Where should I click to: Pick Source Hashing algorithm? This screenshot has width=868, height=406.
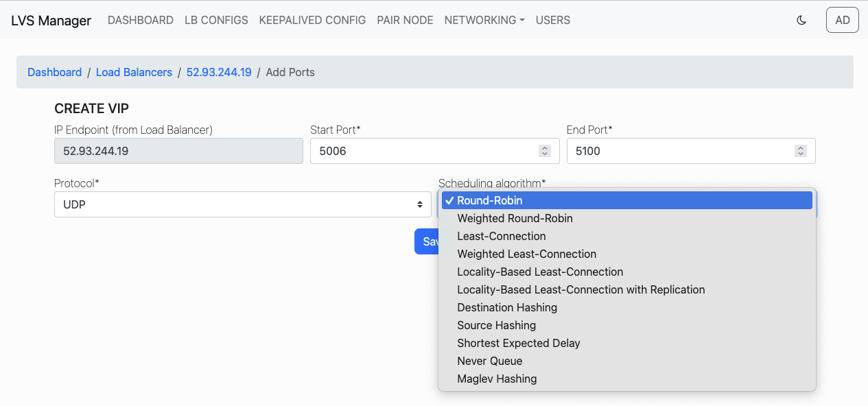click(627, 325)
